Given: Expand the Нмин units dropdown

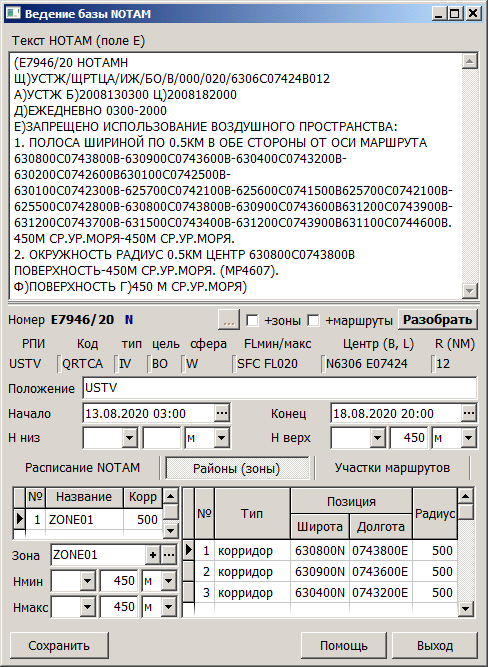Looking at the screenshot, I should (169, 581).
